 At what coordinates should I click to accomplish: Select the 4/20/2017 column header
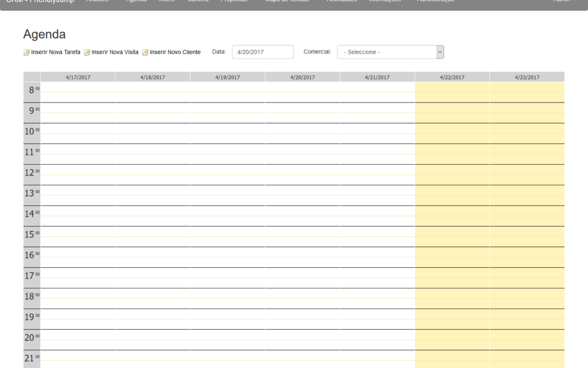302,76
